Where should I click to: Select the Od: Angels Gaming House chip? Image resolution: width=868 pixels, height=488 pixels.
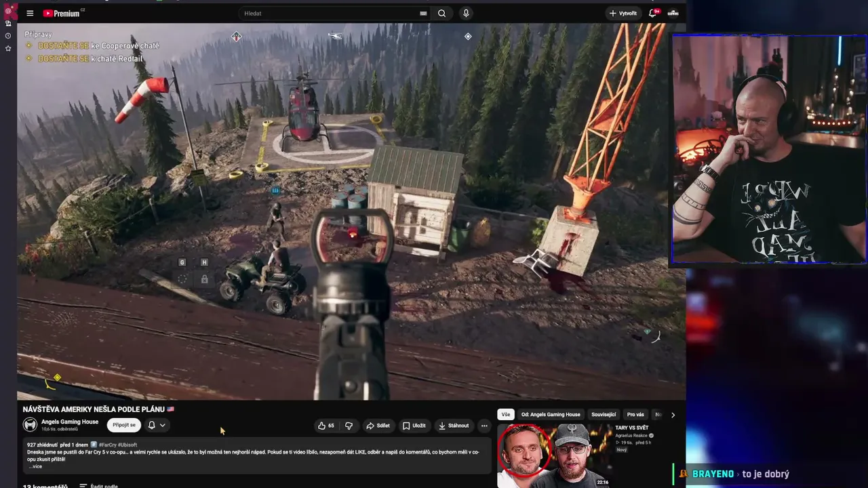click(x=551, y=414)
